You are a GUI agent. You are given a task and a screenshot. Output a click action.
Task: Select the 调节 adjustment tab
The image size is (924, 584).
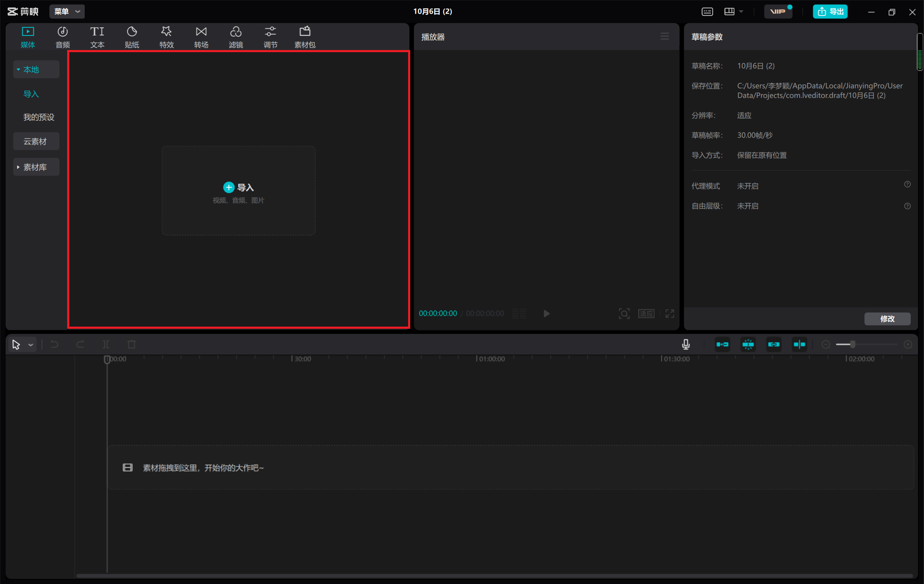click(x=270, y=37)
